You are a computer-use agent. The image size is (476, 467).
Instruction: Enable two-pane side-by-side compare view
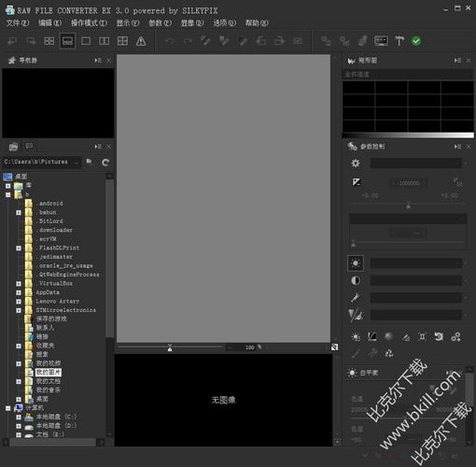[x=104, y=41]
